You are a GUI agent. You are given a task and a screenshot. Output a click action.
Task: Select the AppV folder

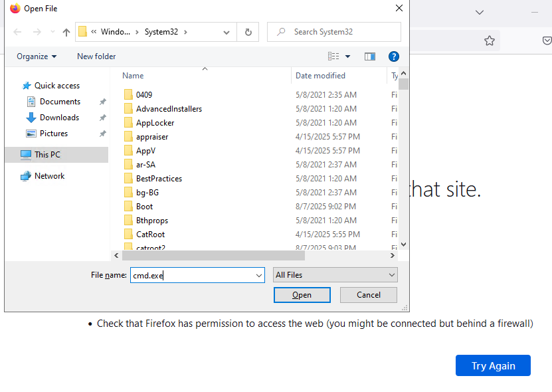145,151
